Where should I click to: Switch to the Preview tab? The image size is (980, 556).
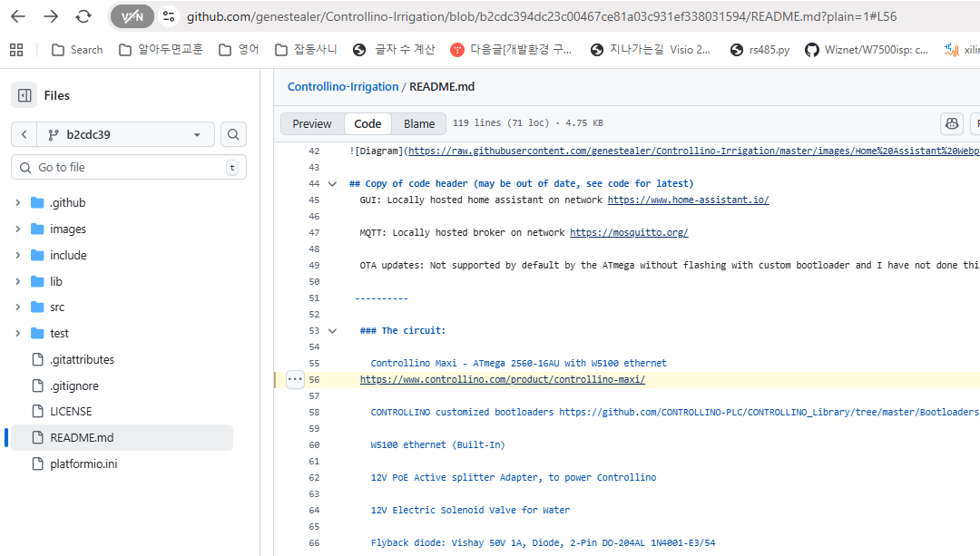[x=312, y=123]
